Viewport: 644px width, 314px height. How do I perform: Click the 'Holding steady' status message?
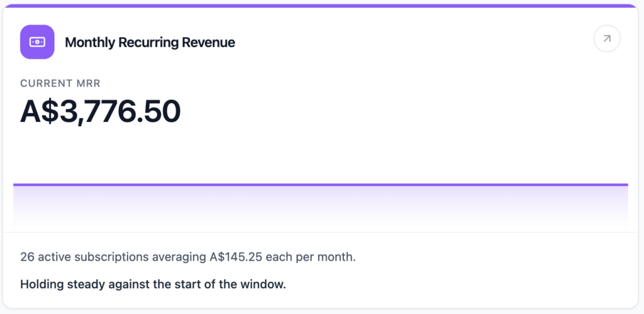(153, 284)
